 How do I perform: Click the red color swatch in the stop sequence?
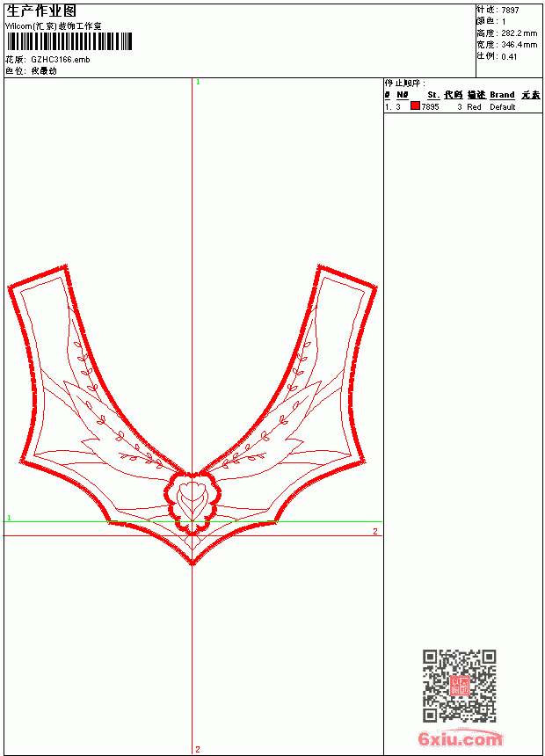(x=415, y=106)
